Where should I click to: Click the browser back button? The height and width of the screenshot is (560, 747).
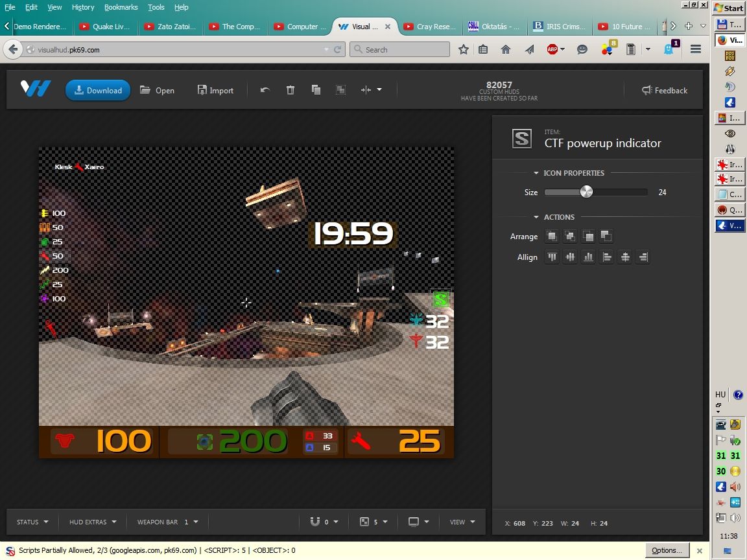tap(13, 49)
